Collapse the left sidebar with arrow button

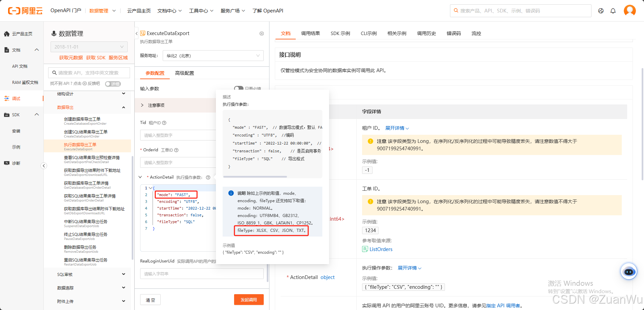(44, 166)
